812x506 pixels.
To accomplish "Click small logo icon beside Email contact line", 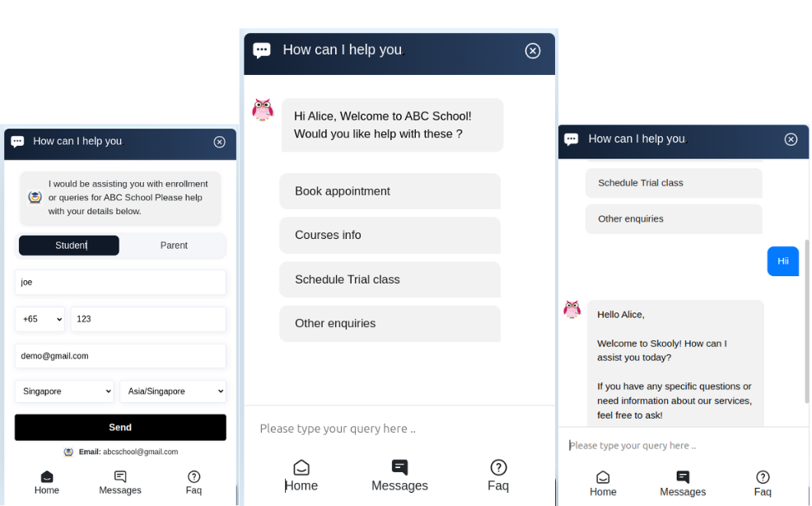I will point(68,452).
